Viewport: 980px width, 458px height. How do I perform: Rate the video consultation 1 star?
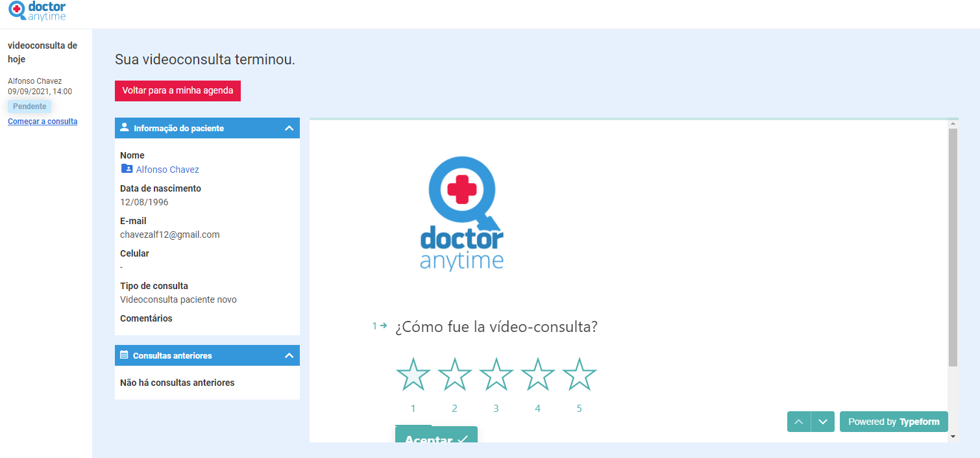click(x=413, y=375)
